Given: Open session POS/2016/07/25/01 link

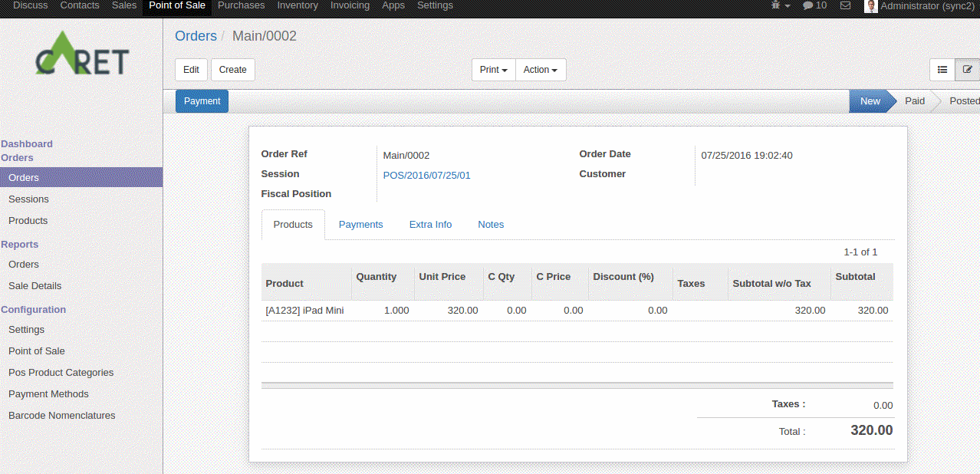Looking at the screenshot, I should tap(426, 175).
